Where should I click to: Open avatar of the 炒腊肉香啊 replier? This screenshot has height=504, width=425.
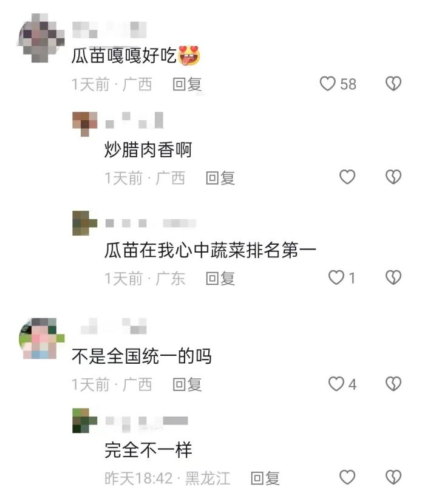point(85,124)
